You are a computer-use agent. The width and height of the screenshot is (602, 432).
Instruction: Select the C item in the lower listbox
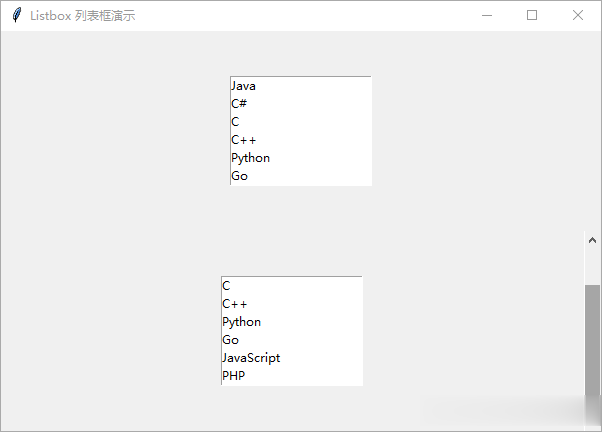click(x=292, y=286)
